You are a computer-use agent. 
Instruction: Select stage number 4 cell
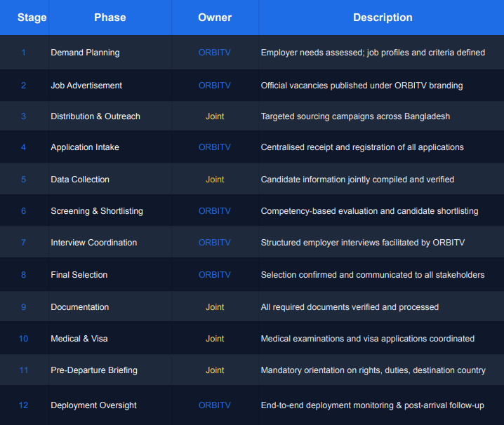[x=23, y=147]
